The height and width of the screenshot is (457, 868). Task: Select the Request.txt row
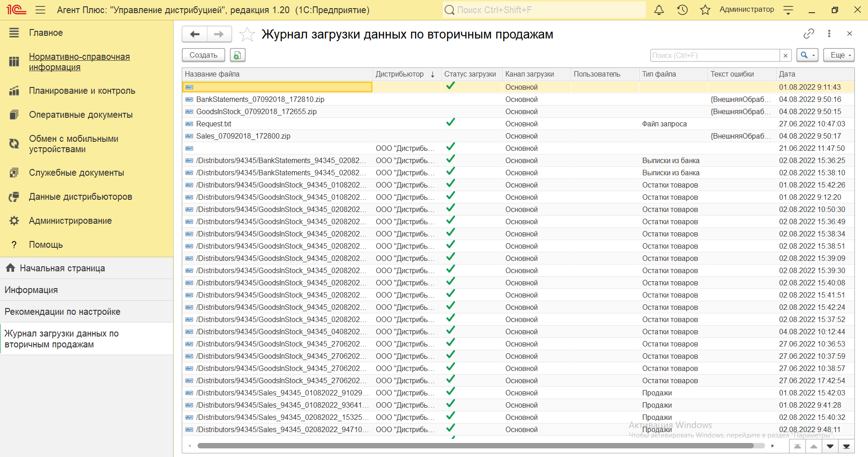pyautogui.click(x=518, y=124)
